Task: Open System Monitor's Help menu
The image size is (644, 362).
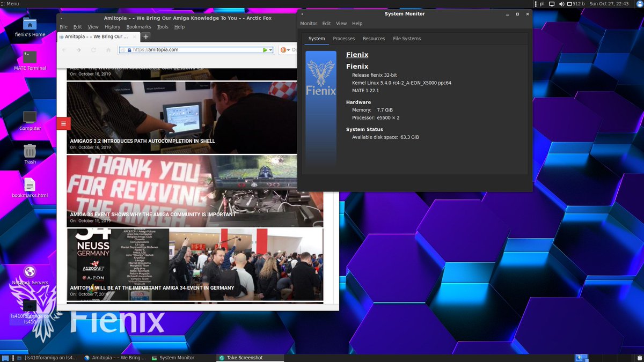Action: click(357, 24)
